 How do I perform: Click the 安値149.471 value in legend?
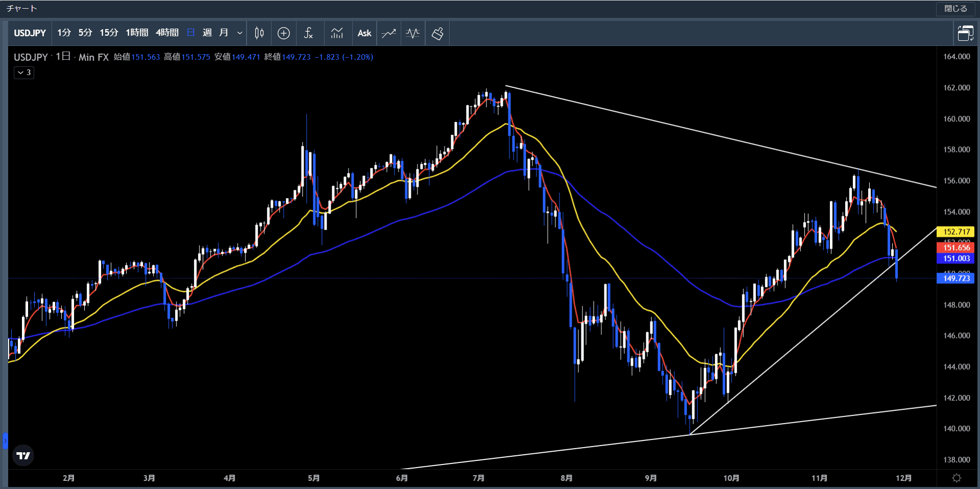coord(237,57)
